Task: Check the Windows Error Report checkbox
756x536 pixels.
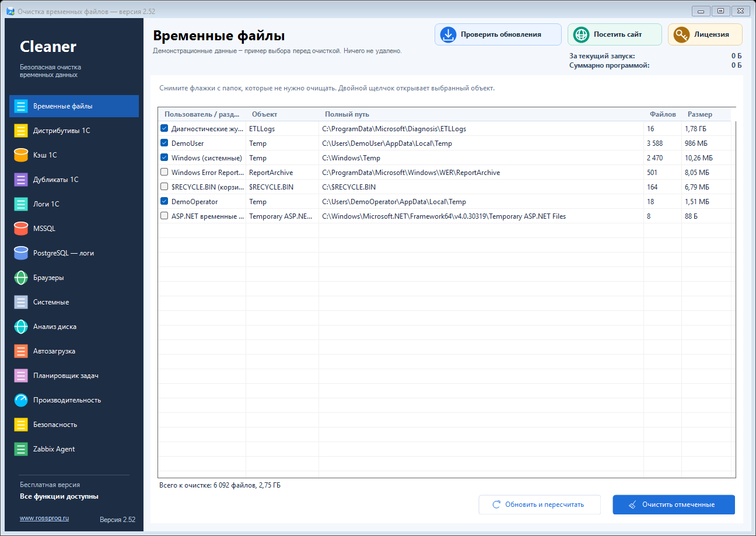Action: 164,172
